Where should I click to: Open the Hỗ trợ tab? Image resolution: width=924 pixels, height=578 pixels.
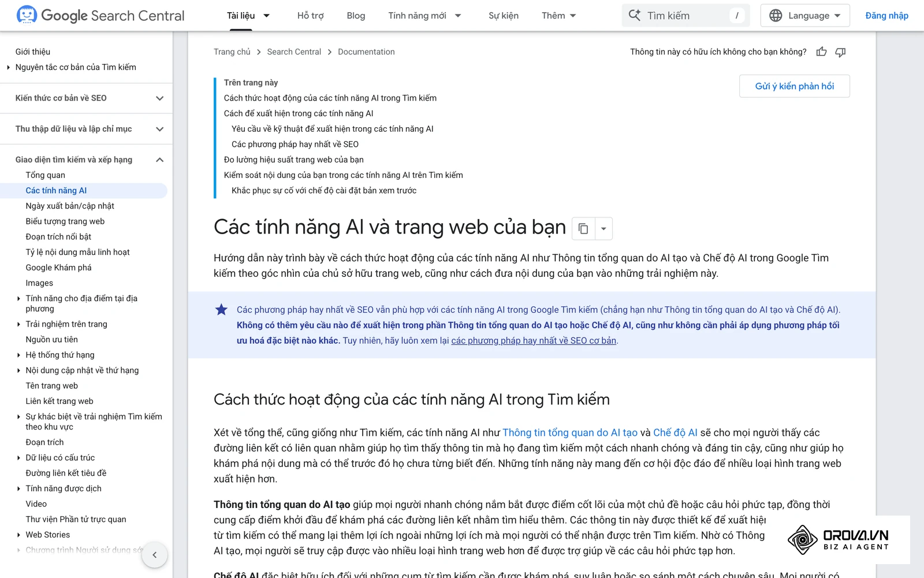tap(310, 16)
